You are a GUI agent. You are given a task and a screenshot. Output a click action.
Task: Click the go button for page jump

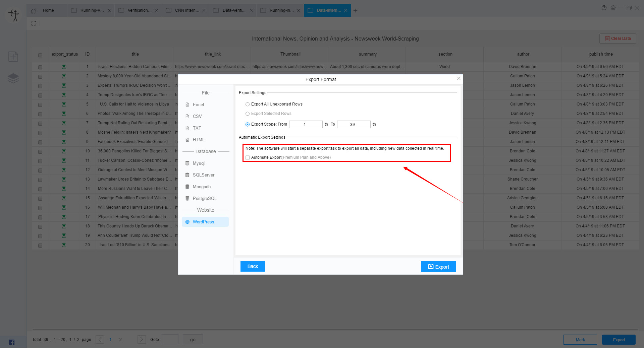pyautogui.click(x=193, y=340)
